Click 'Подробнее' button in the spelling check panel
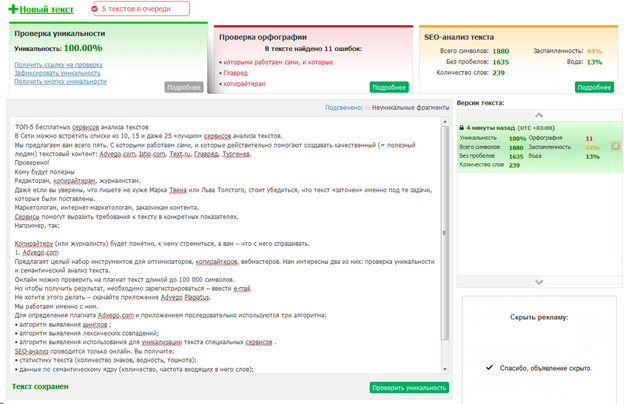This screenshot has width=624, height=404. [389, 87]
